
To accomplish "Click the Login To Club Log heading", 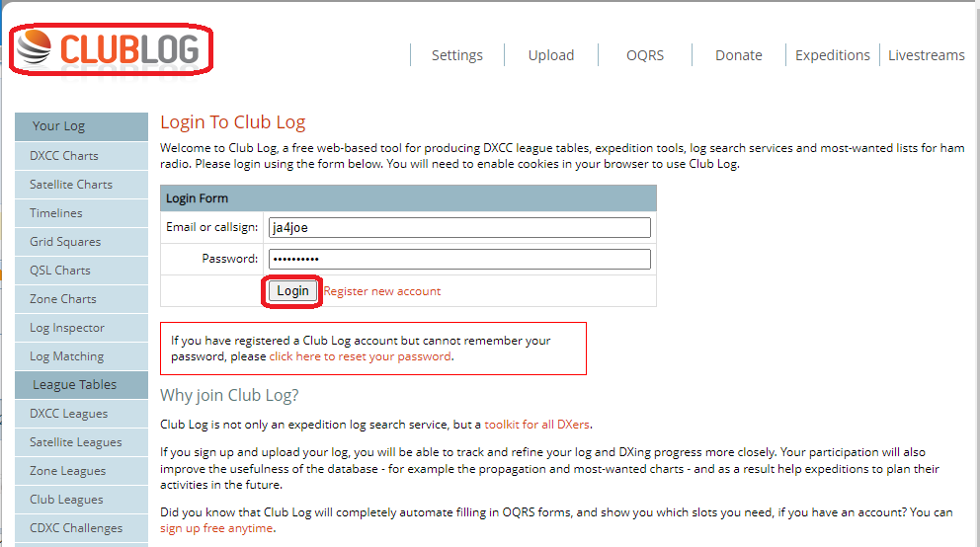I will [x=232, y=121].
